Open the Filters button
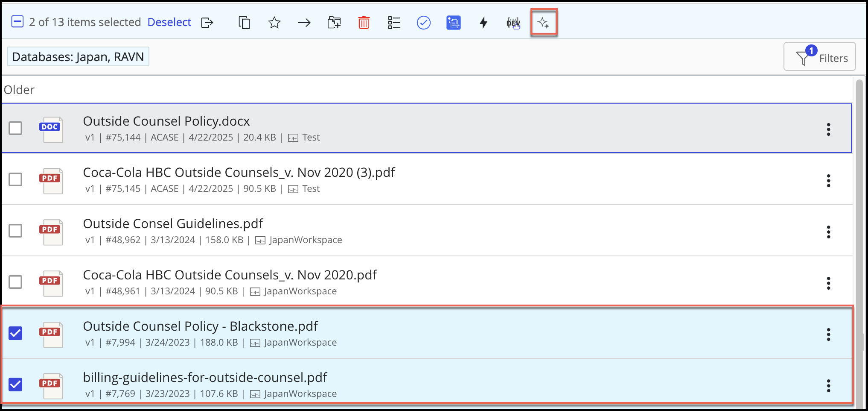 [819, 57]
